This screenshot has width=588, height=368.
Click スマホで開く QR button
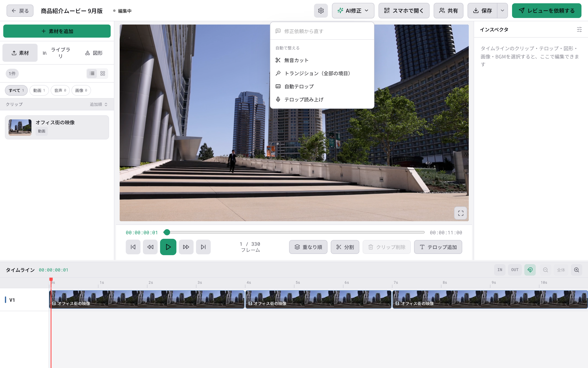click(x=404, y=11)
